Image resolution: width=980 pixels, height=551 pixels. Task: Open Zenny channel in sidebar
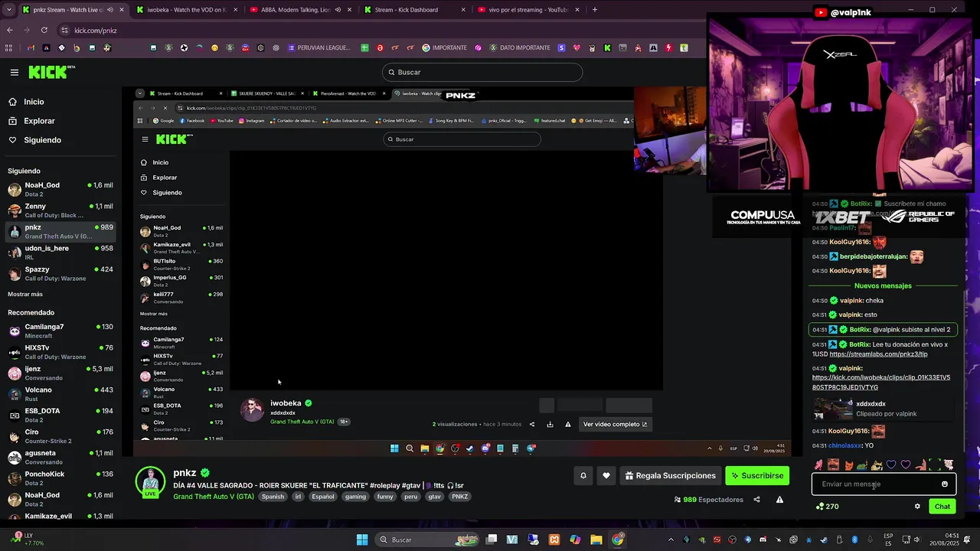61,210
